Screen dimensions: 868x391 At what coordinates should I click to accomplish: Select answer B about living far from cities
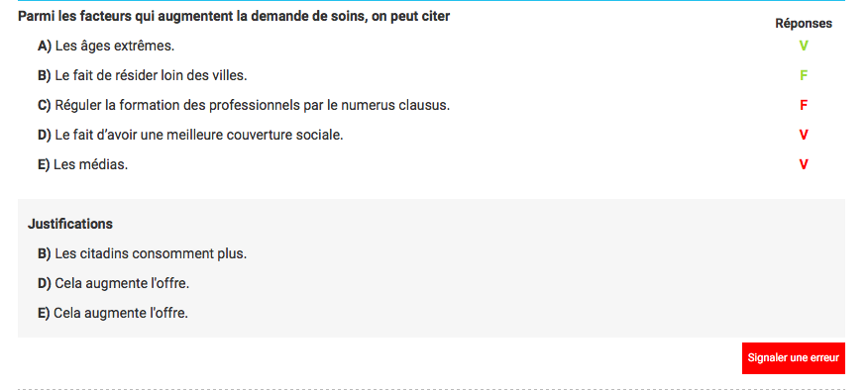[x=143, y=76]
